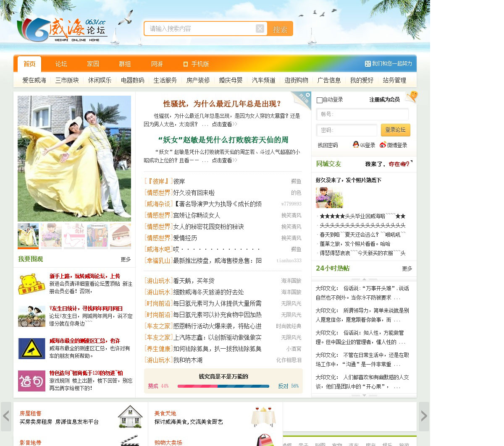Focus the search input field

pyautogui.click(x=201, y=29)
